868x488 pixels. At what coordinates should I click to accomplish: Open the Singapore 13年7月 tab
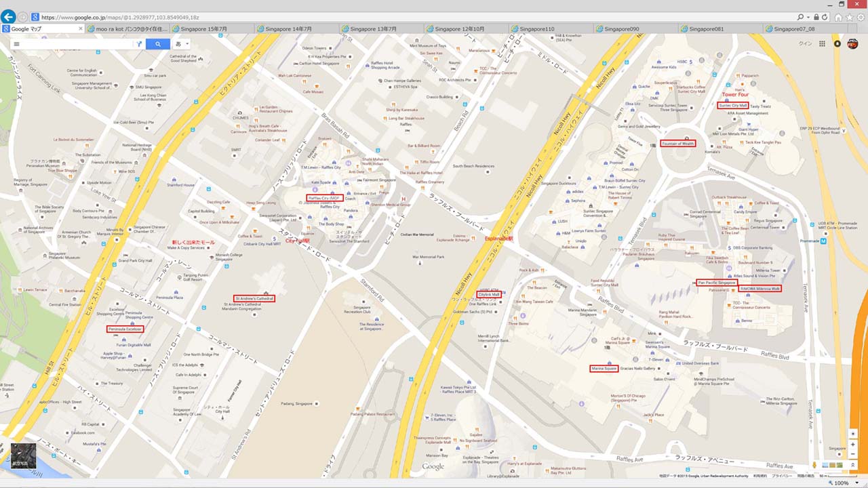click(382, 29)
